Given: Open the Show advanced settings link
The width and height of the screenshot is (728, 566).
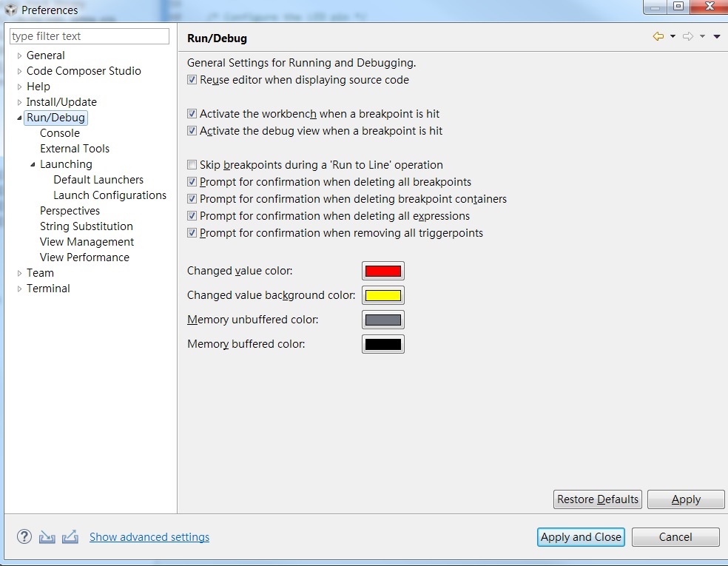Looking at the screenshot, I should 149,536.
